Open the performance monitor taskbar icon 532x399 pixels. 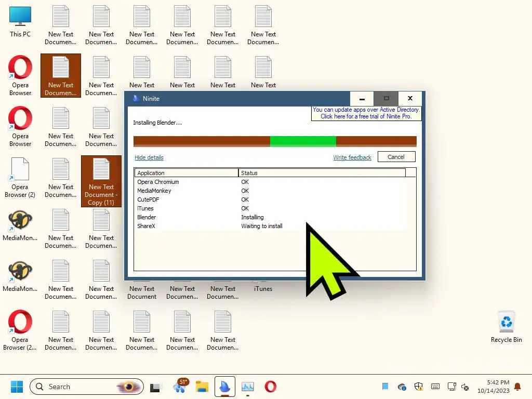[x=248, y=387]
